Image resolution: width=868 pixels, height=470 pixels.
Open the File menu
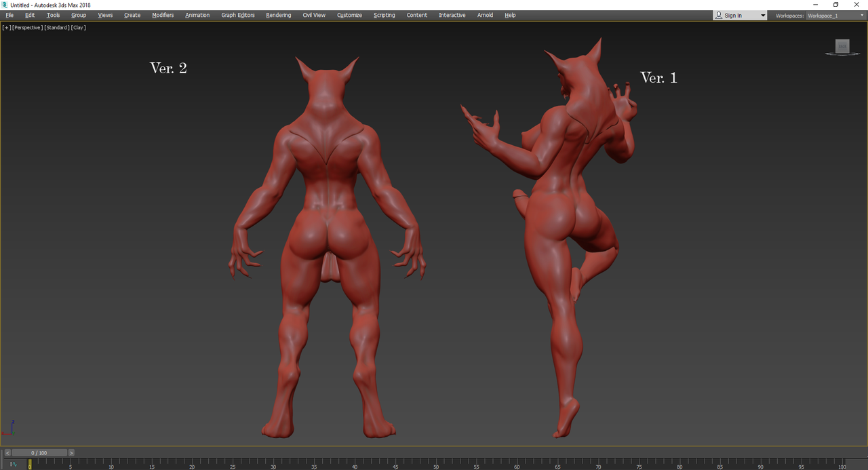(x=9, y=15)
